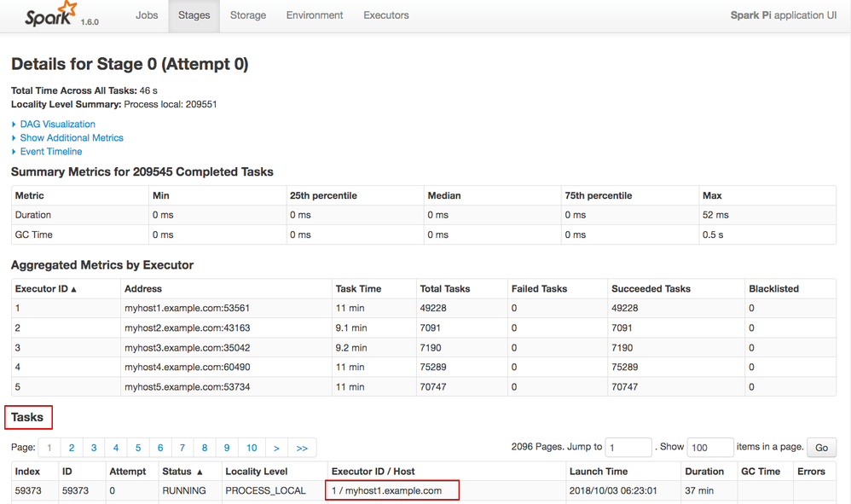The image size is (851, 504).
Task: Click the next page arrow
Action: (276, 448)
